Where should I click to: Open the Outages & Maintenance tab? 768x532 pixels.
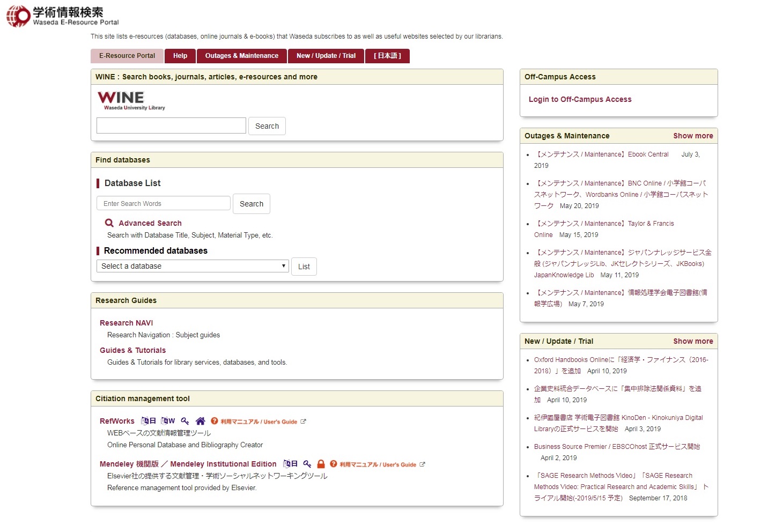(x=242, y=56)
